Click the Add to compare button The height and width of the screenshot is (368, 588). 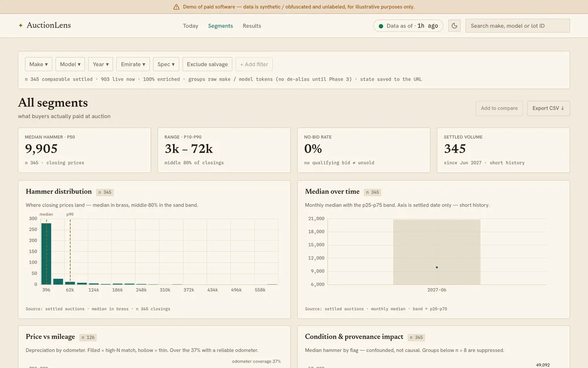point(499,108)
